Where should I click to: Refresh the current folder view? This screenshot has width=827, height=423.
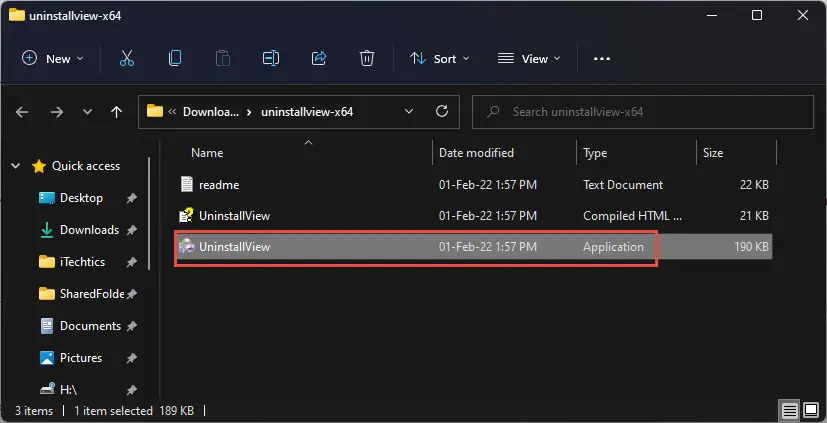pyautogui.click(x=442, y=111)
